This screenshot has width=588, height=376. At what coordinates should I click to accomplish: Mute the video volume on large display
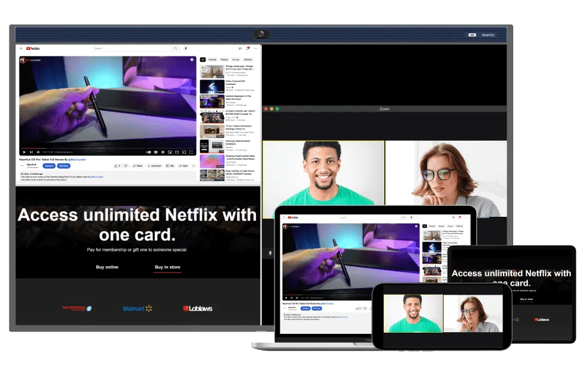pos(38,152)
